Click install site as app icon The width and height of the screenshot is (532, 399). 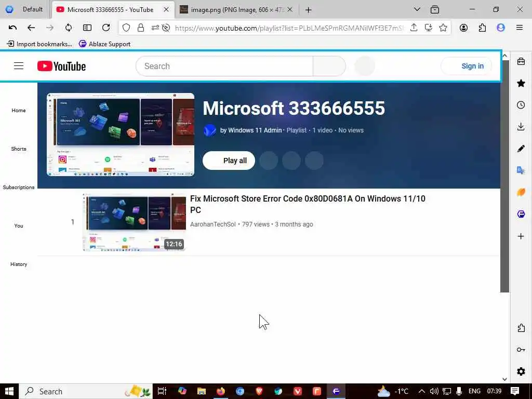coord(428,28)
